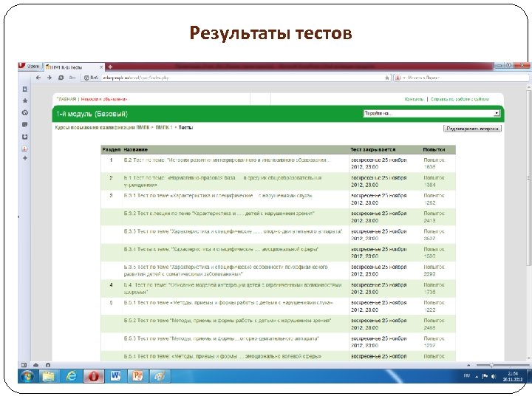The height and width of the screenshot is (399, 532).
Task: Click the volume speaker tray icon
Action: pyautogui.click(x=494, y=376)
